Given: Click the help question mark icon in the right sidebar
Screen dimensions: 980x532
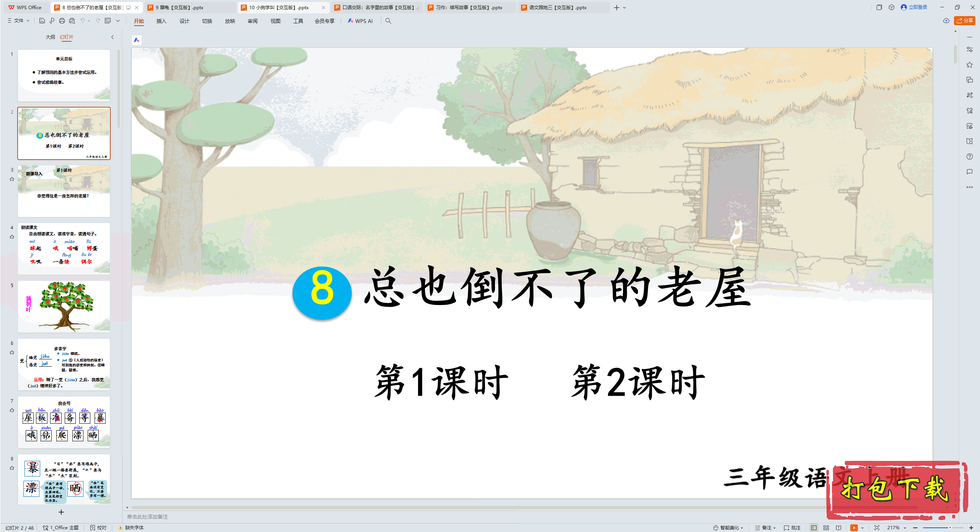Looking at the screenshot, I should coord(969,157).
